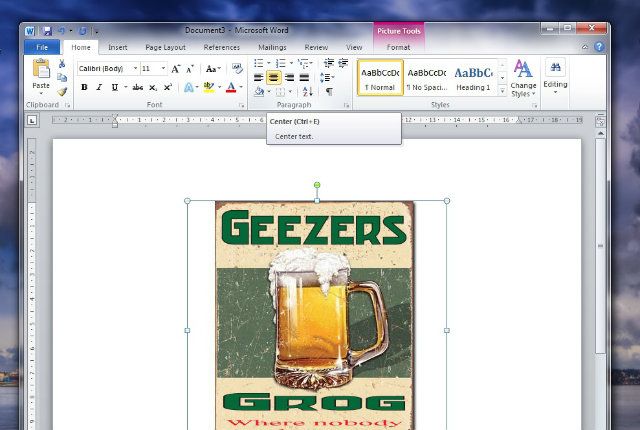This screenshot has height=430, width=640.
Task: Toggle Align Text Right
Action: click(x=289, y=77)
